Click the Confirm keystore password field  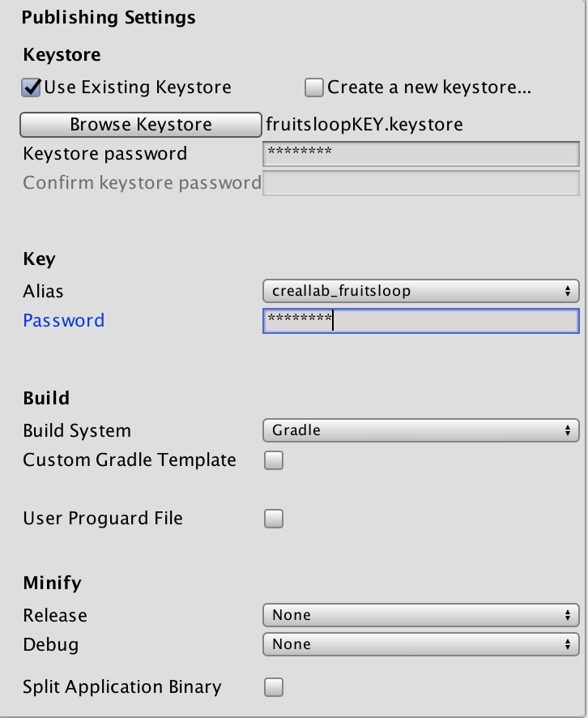pyautogui.click(x=421, y=183)
